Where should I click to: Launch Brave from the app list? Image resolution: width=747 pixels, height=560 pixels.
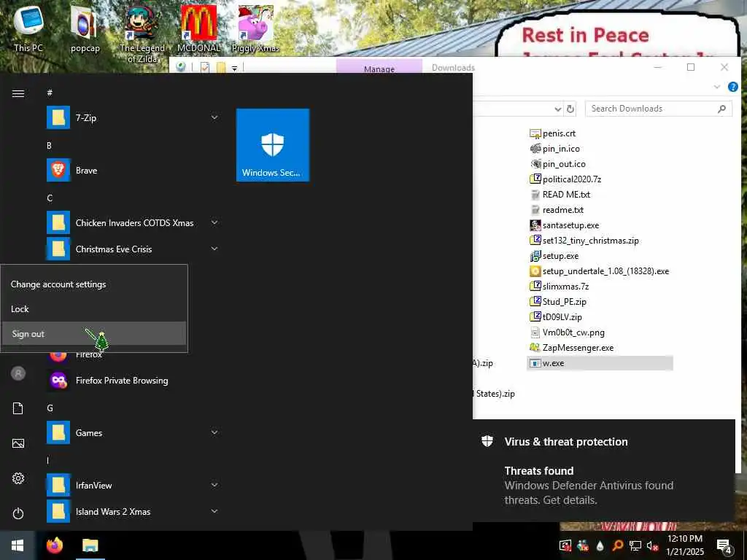tap(133, 170)
